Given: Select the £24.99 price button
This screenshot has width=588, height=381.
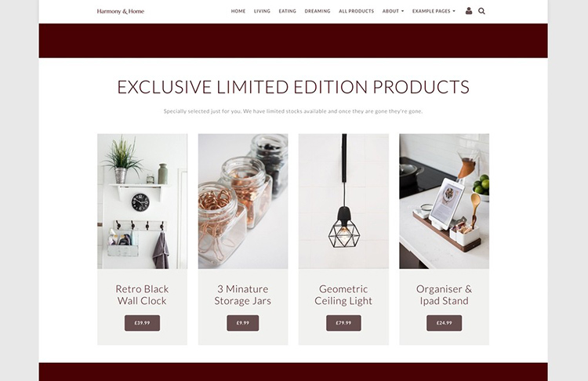Looking at the screenshot, I should 444,323.
